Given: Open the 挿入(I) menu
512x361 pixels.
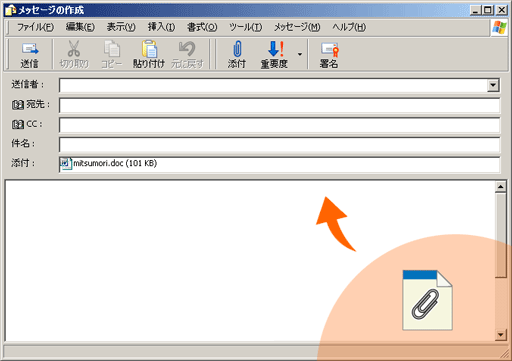Looking at the screenshot, I should [161, 27].
